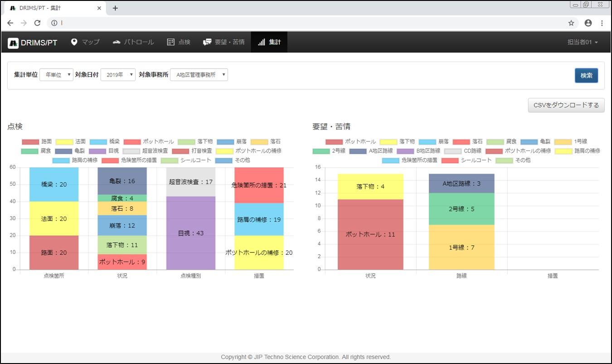Screen dimensions: 612x364
Task: Click the 点検 checklist icon
Action: pos(171,42)
